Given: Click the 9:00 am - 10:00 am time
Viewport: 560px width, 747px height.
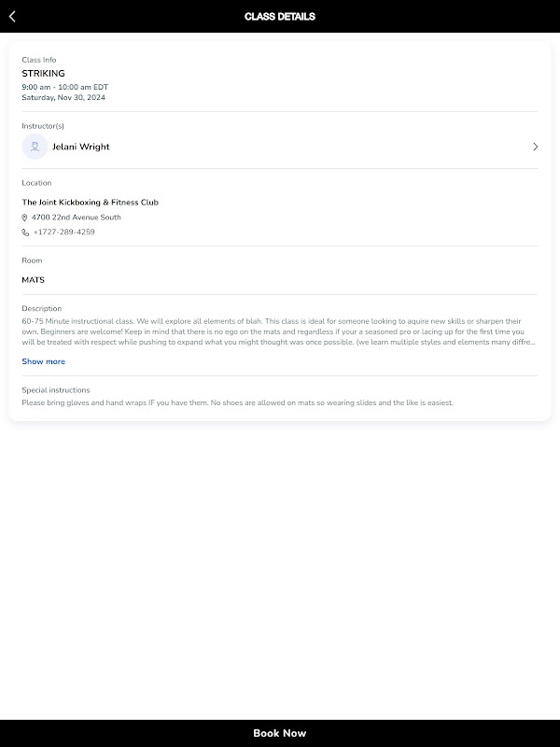Looking at the screenshot, I should tap(64, 87).
